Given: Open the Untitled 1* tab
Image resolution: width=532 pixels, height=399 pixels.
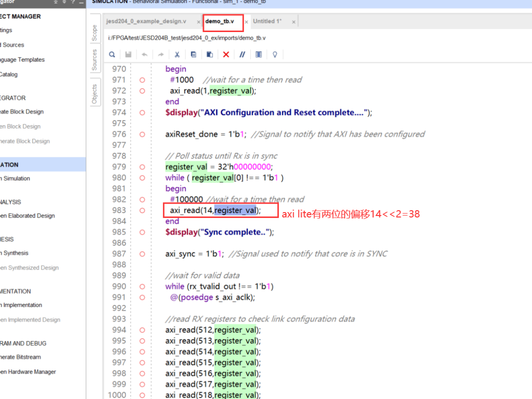Looking at the screenshot, I should point(267,21).
